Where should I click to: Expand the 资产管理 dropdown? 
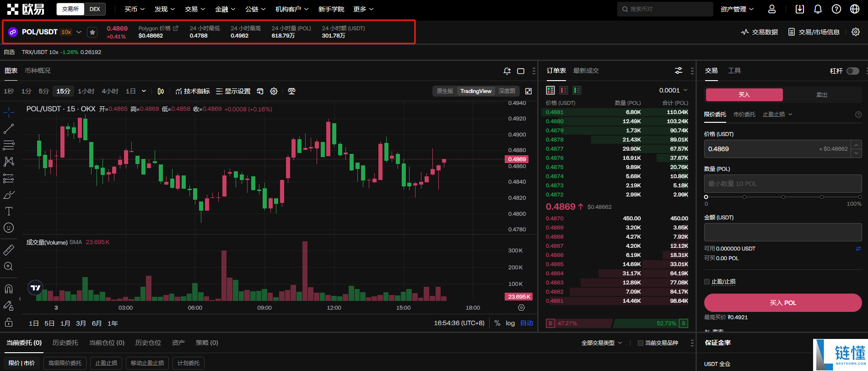click(737, 9)
